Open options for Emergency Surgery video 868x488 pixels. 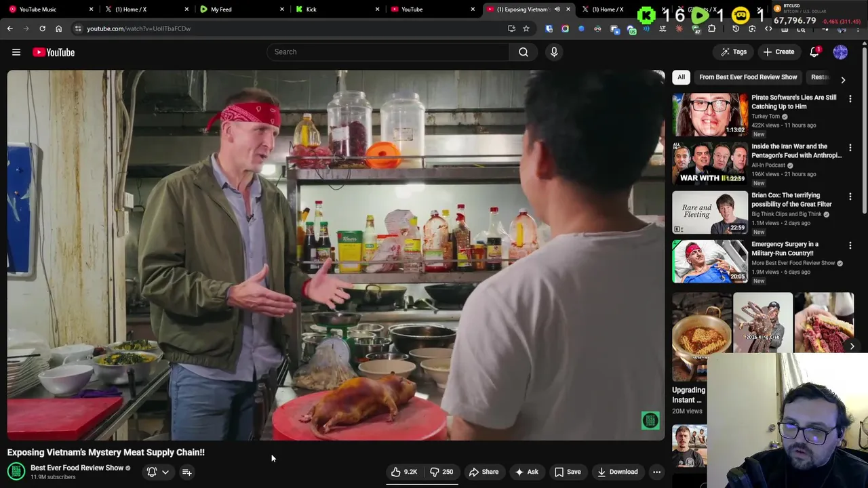pos(850,245)
